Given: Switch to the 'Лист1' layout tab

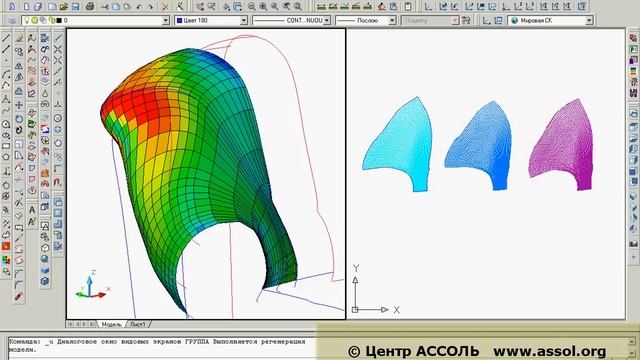Looking at the screenshot, I should [x=138, y=324].
